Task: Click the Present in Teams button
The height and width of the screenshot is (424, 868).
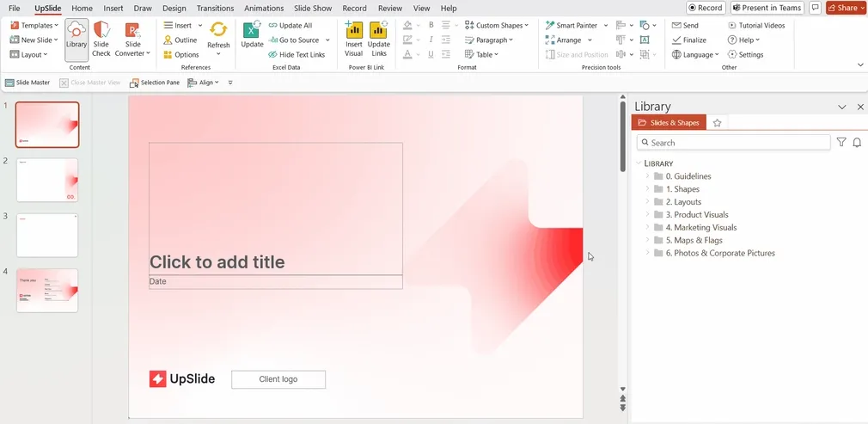Action: [767, 8]
